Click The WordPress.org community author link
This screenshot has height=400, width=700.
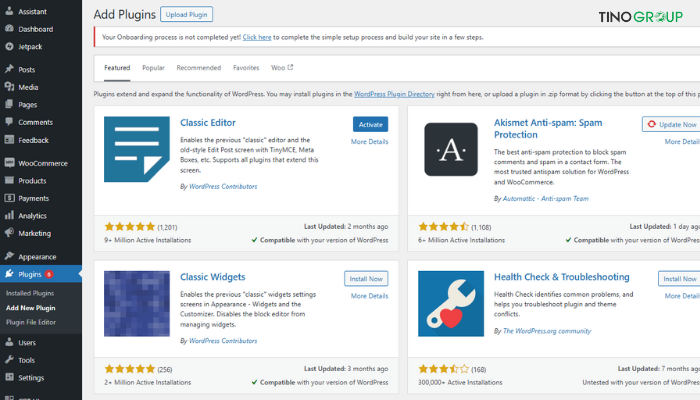pos(547,331)
